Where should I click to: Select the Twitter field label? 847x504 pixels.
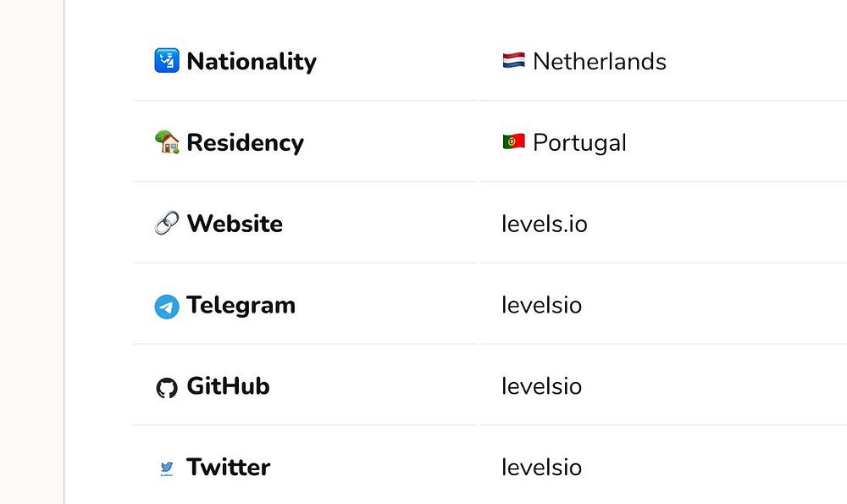(x=228, y=468)
